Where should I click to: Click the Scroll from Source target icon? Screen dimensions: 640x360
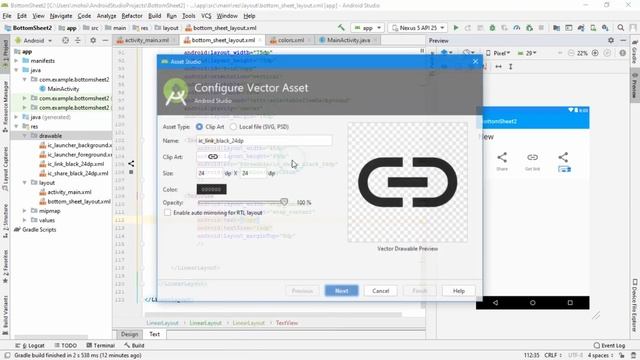(65, 40)
